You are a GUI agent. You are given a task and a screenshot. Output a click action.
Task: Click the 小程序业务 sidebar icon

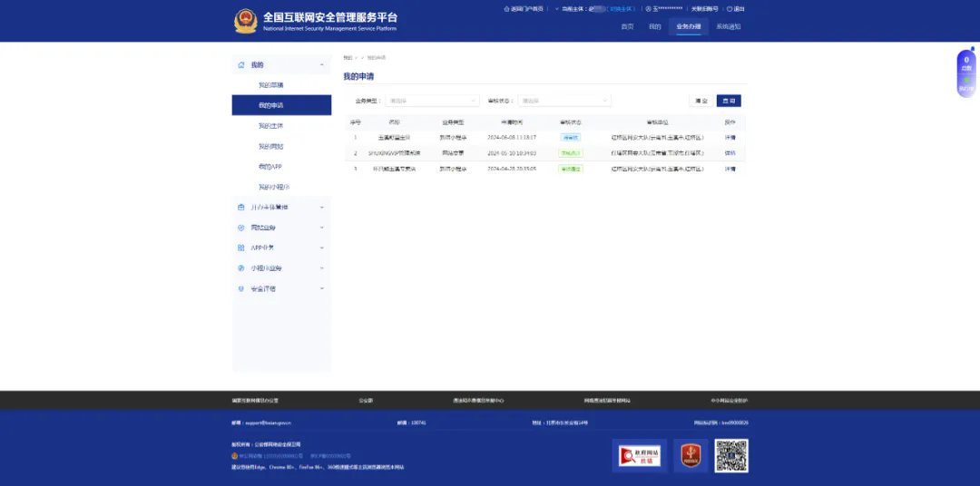(x=240, y=268)
